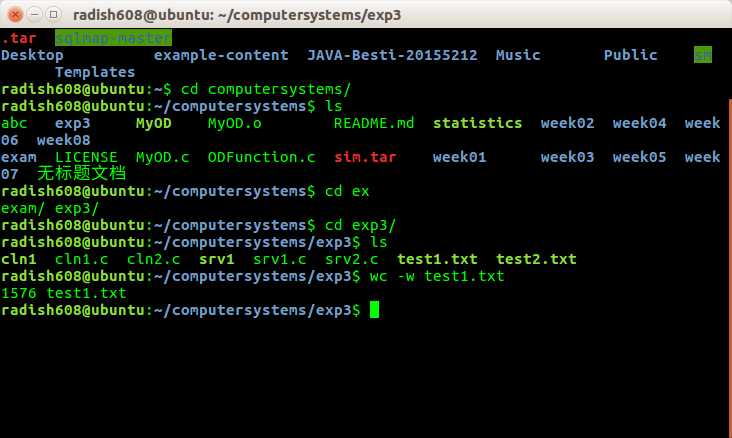Select the README.md file name
Screen dimensions: 732x438
point(374,123)
